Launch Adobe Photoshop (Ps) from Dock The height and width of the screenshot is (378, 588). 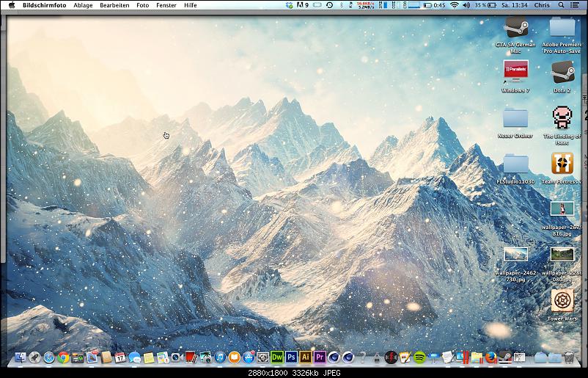[291, 357]
